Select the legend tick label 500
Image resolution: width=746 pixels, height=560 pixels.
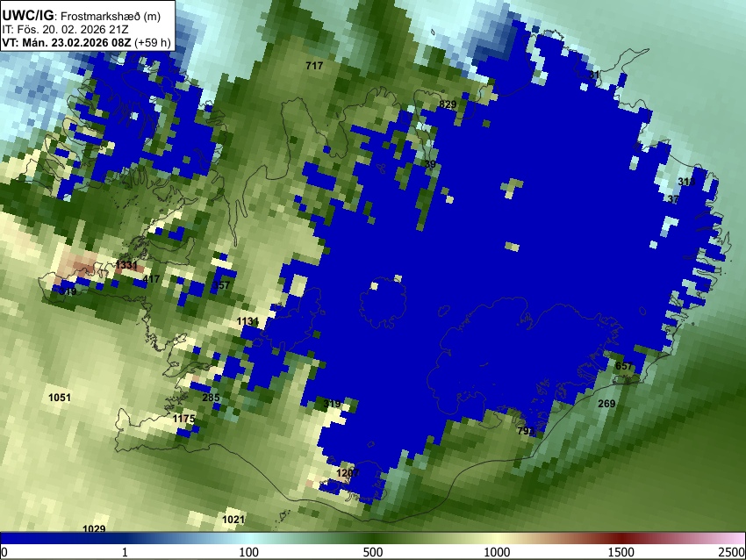(372, 552)
